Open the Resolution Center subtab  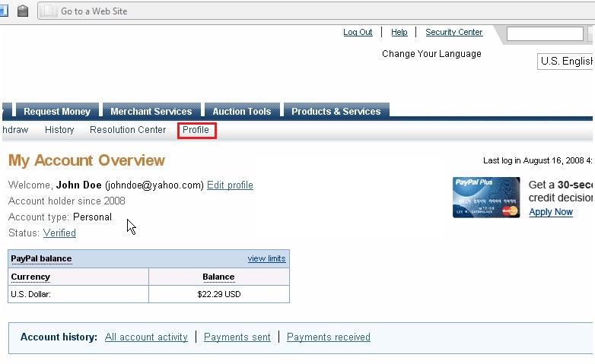click(128, 130)
